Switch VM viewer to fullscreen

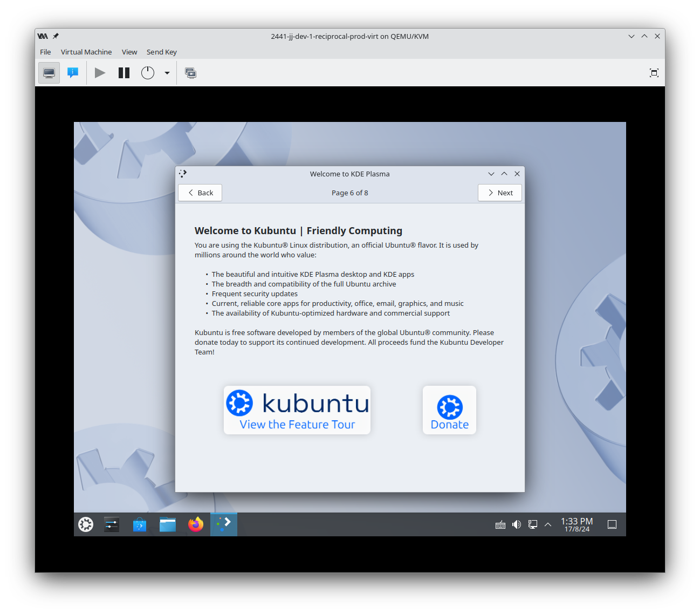654,73
